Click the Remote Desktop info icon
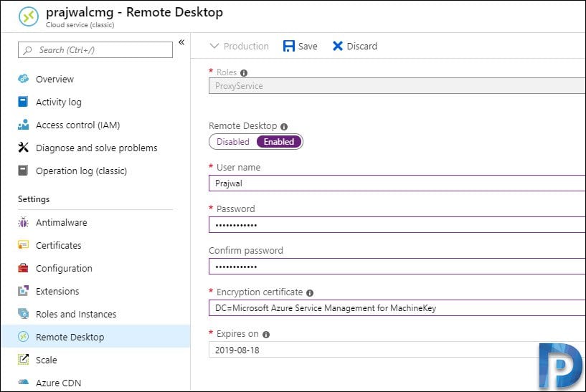The width and height of the screenshot is (586, 392). (x=284, y=127)
